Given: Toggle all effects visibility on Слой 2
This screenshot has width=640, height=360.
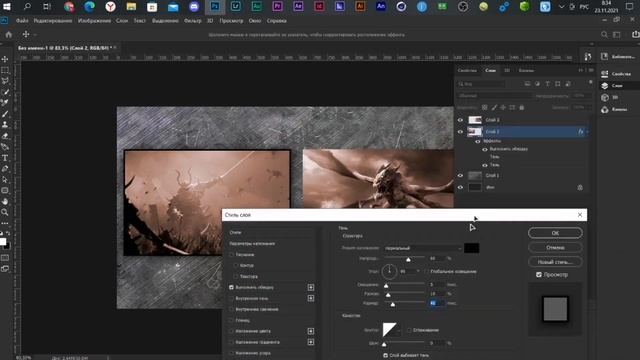Looking at the screenshot, I should point(478,141).
